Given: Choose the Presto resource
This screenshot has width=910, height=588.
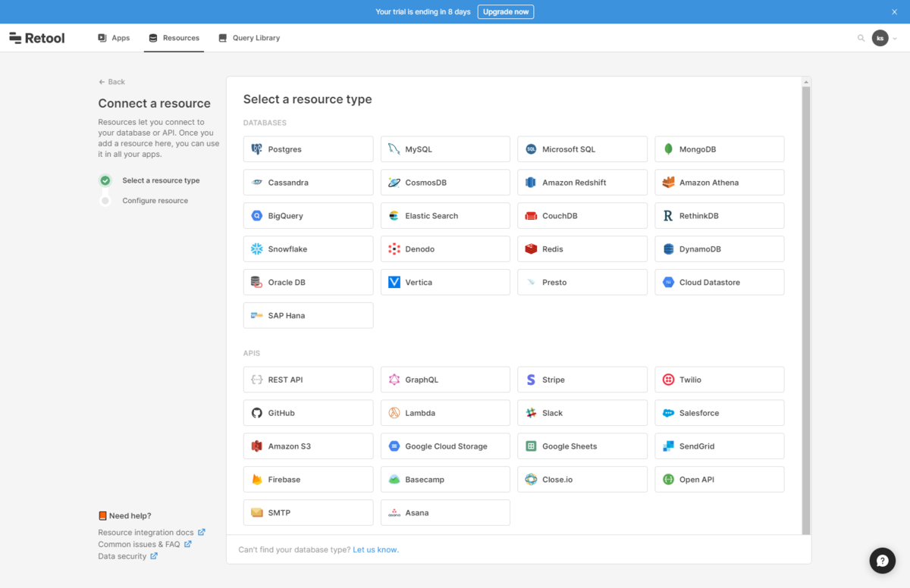Looking at the screenshot, I should (x=582, y=282).
